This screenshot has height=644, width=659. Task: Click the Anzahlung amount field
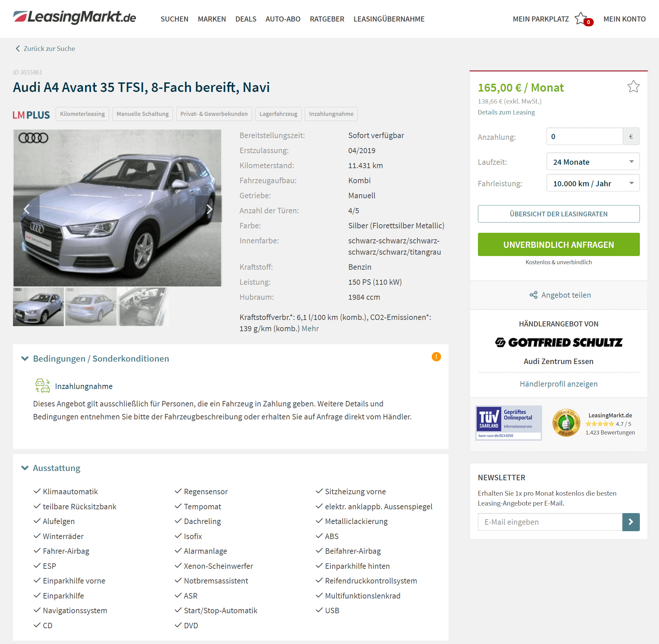click(585, 136)
